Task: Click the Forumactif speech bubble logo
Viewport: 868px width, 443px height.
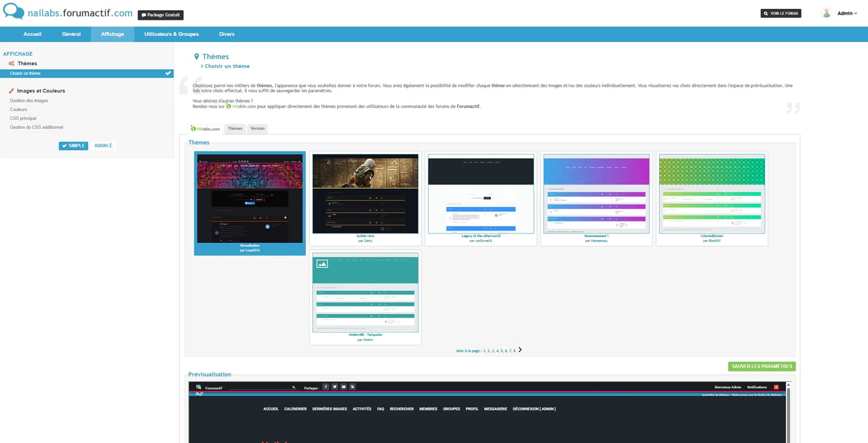Action: point(14,12)
